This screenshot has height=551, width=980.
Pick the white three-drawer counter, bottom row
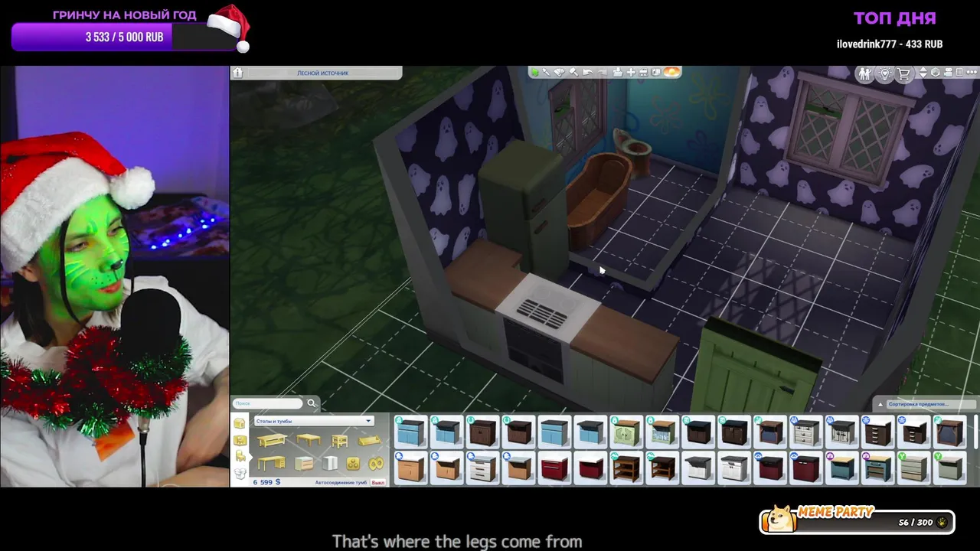tap(483, 468)
